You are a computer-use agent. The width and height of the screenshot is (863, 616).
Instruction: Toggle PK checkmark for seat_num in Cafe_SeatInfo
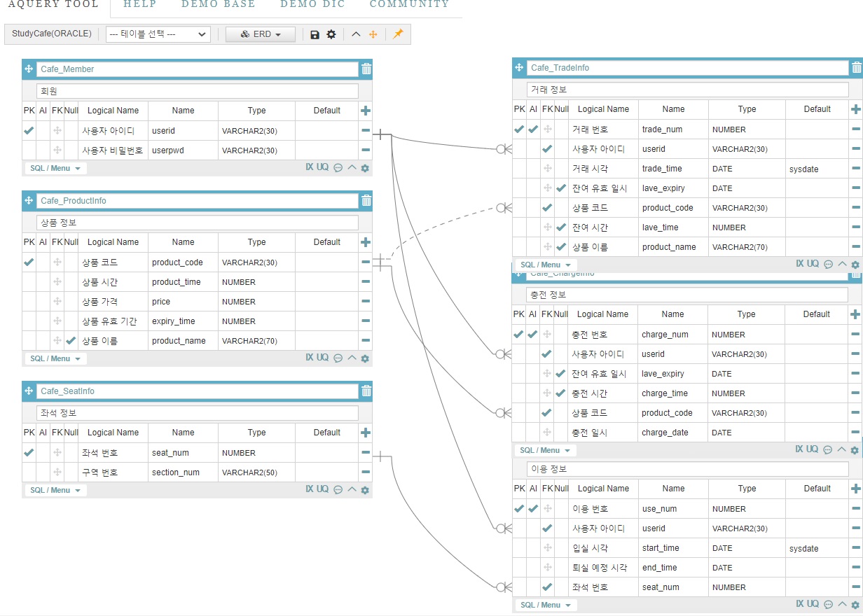coord(29,453)
